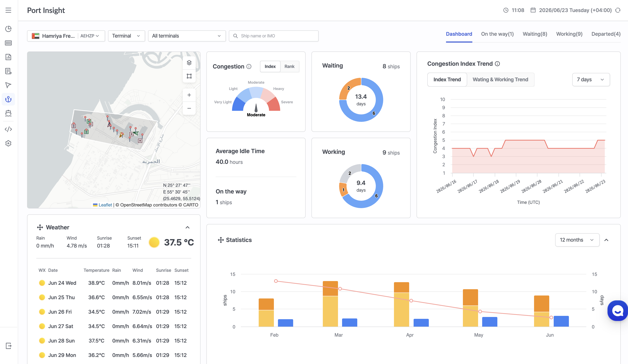Click the green arrow ship marker on map
Image resolution: width=628 pixels, height=364 pixels.
click(x=136, y=133)
